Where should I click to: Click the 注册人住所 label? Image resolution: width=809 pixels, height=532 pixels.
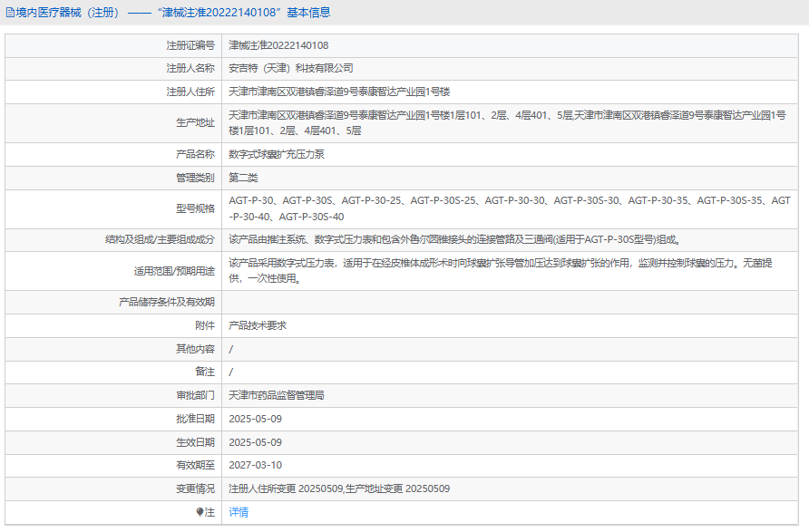(190, 92)
